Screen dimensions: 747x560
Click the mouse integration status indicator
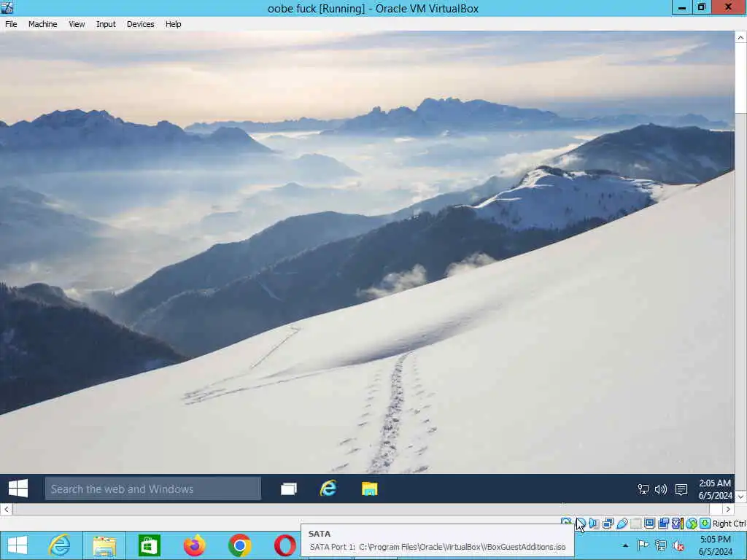click(692, 524)
